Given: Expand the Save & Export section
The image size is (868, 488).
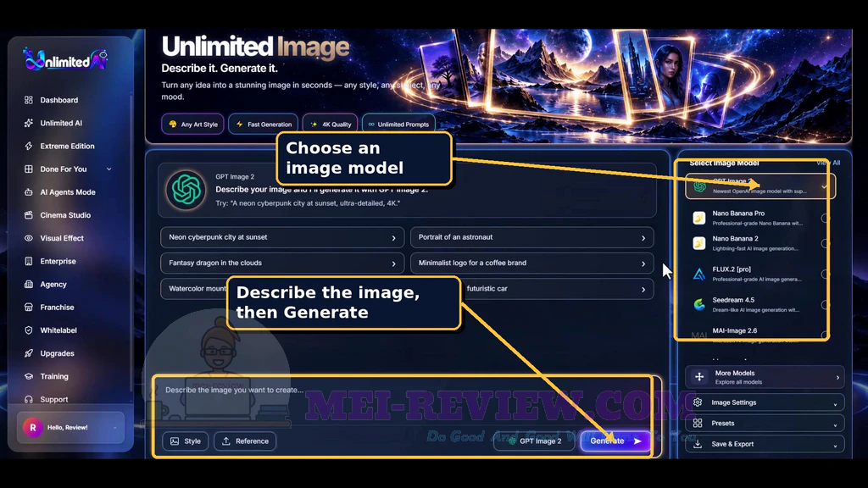Looking at the screenshot, I should click(765, 444).
